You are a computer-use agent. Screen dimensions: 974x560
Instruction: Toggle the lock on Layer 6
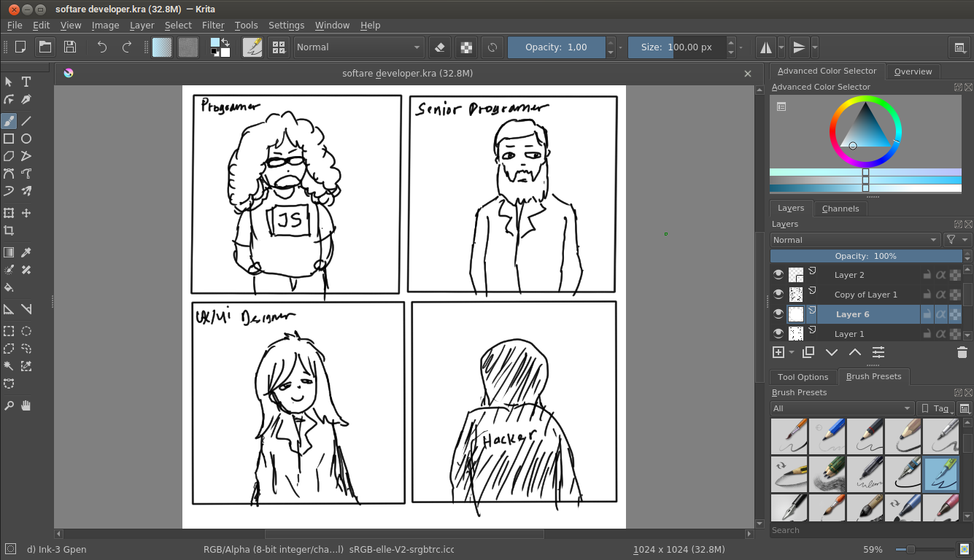pyautogui.click(x=927, y=314)
